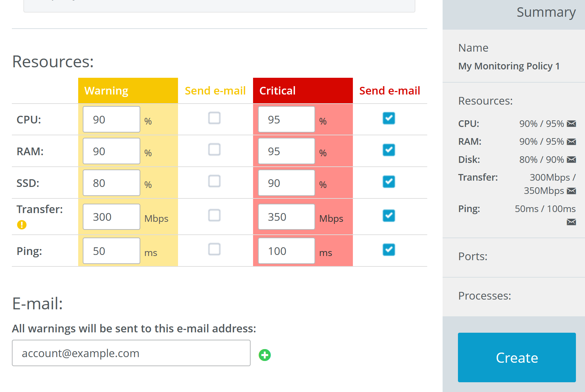
Task: Check warning e-mail box for Ping
Action: point(214,249)
